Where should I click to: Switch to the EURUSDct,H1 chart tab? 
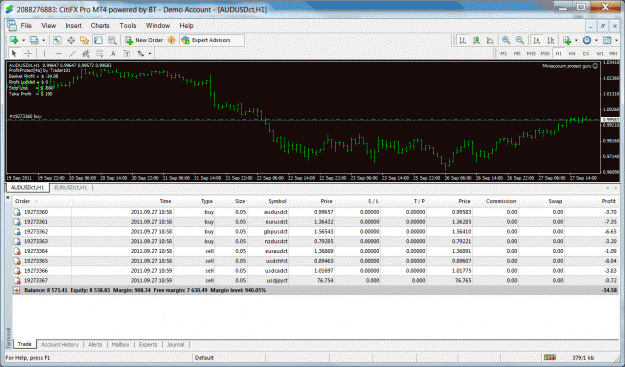71,188
